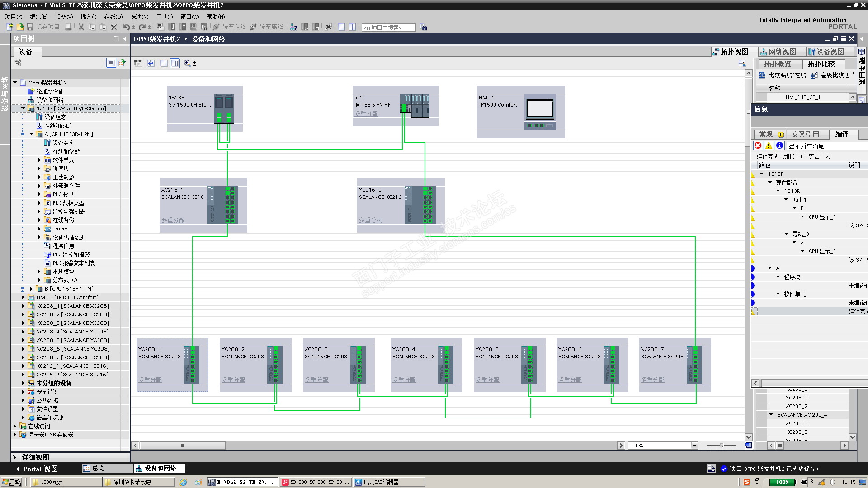Toggle the warnings filter in compile panel
The image size is (868, 488).
(x=769, y=145)
